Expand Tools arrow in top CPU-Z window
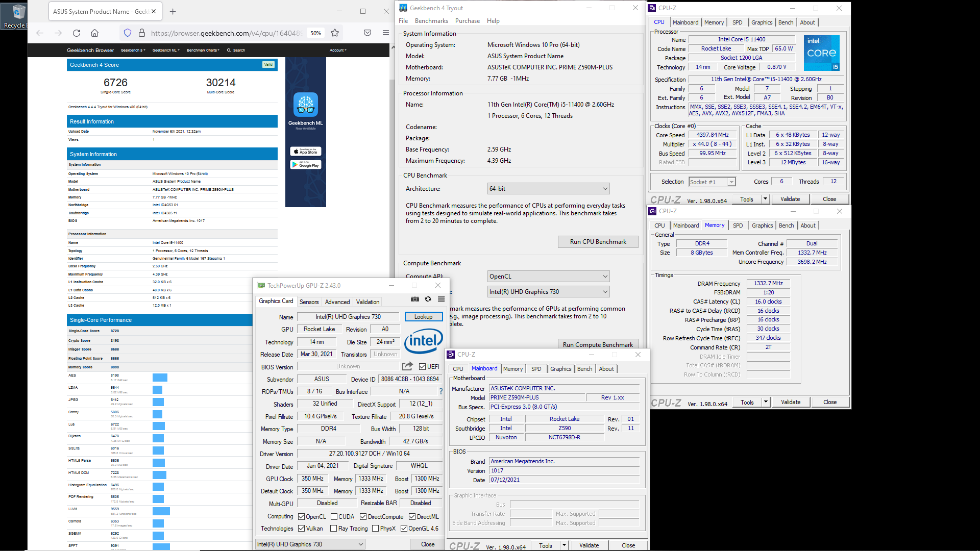The image size is (980, 551). (765, 199)
